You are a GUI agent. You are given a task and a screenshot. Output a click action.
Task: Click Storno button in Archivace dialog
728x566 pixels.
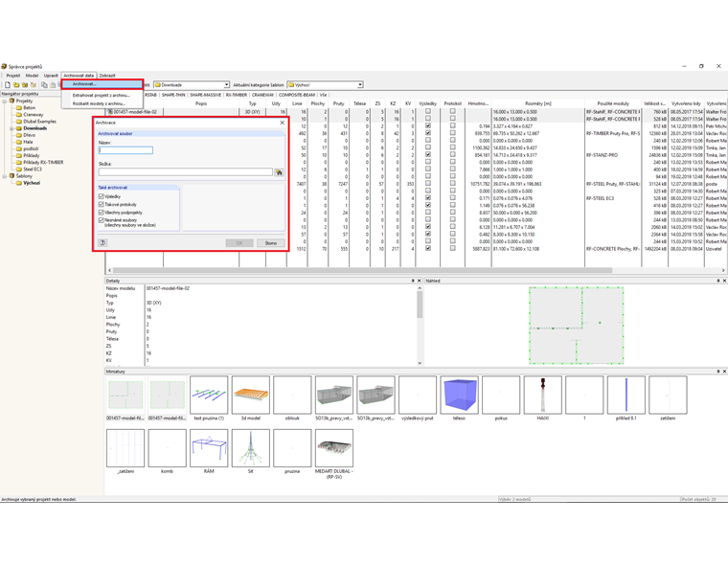tap(271, 243)
